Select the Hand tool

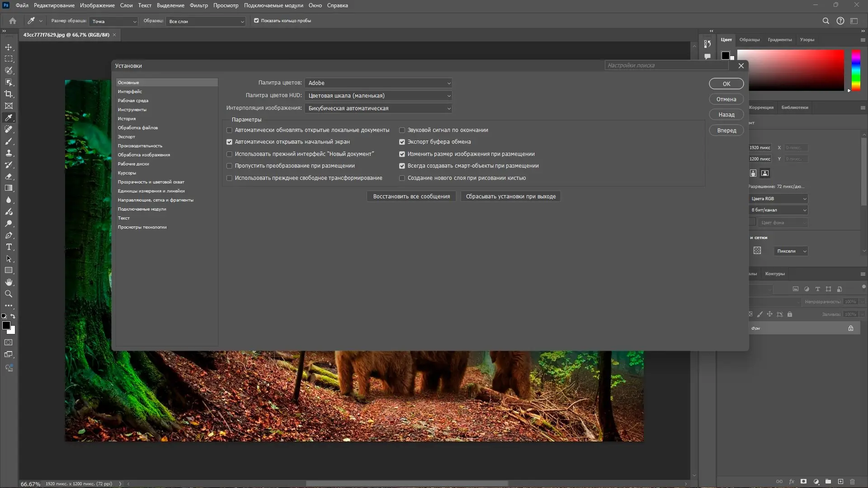tap(9, 282)
